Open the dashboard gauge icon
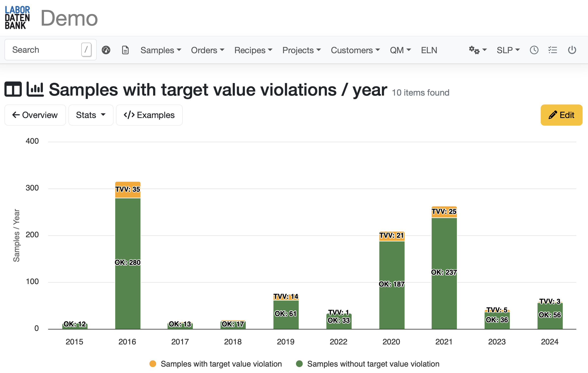Screen dimensions: 588x373 [x=106, y=50]
